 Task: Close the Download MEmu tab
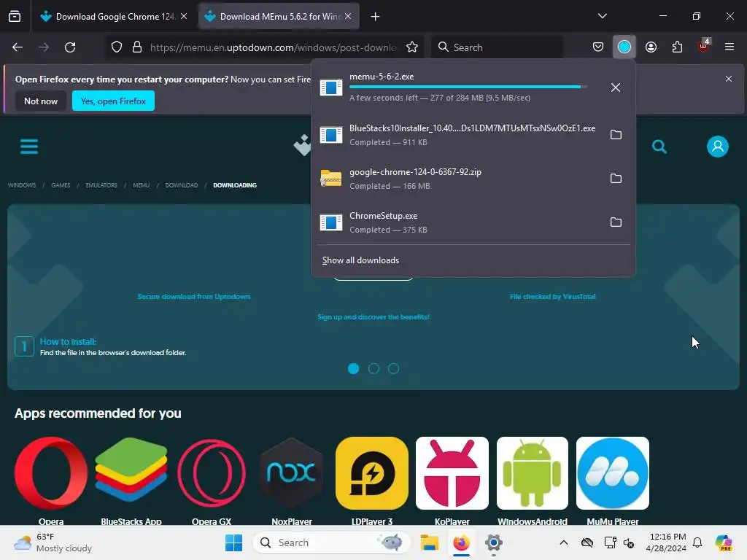click(x=348, y=16)
